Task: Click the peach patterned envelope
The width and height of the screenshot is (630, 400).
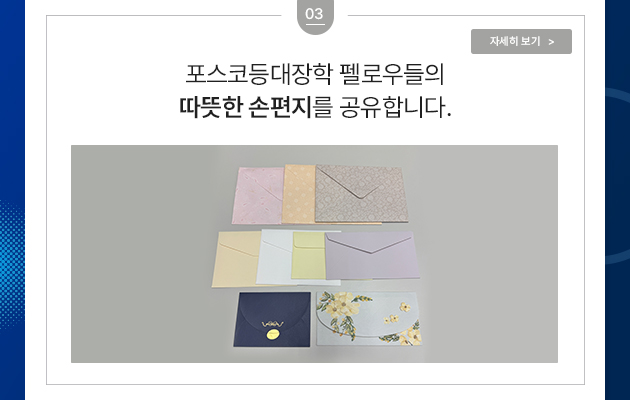Action: (x=299, y=194)
